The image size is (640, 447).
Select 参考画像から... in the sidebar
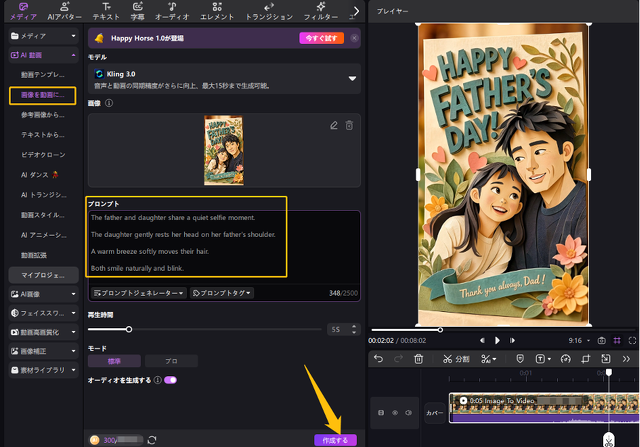pos(43,115)
